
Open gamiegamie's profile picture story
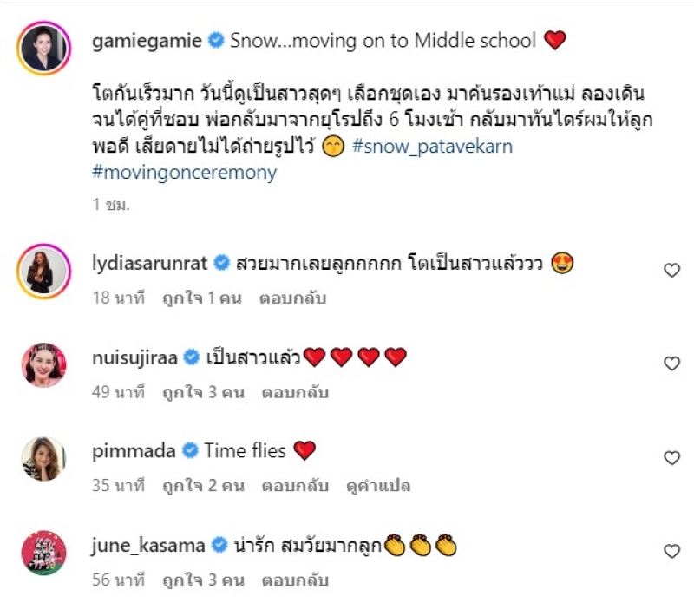pos(44,48)
